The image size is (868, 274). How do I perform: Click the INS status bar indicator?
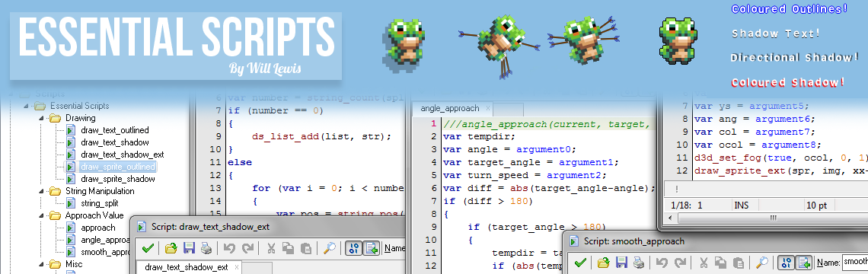[742, 205]
